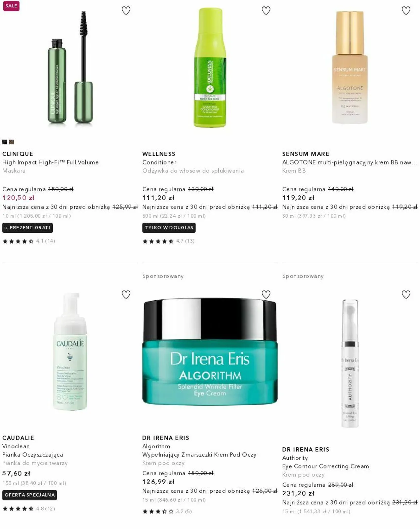Open the Caudalie Vinoclean product link
Viewport: 420px width, 529px height.
click(x=16, y=446)
